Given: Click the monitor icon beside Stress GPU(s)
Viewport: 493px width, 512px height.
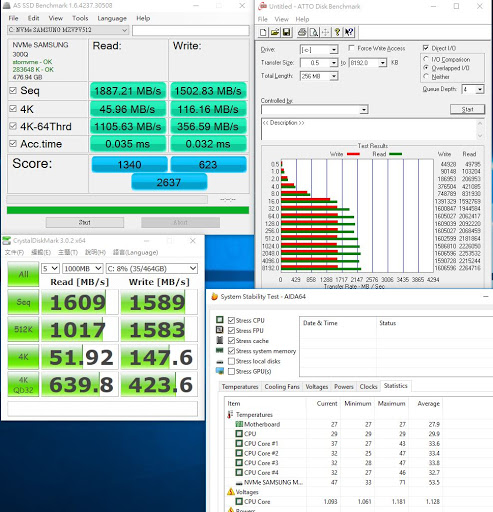Looking at the screenshot, I should 220,371.
